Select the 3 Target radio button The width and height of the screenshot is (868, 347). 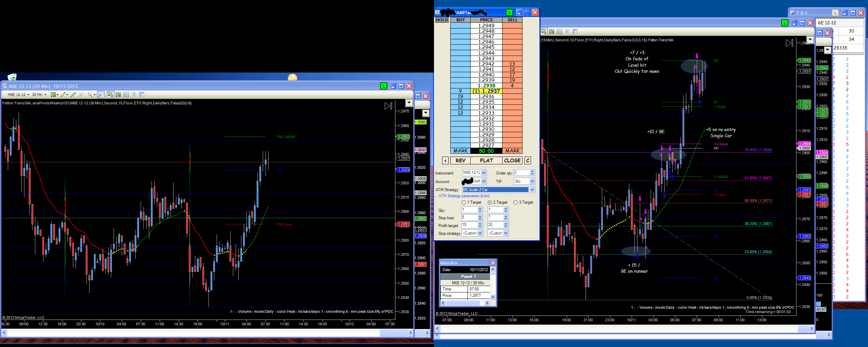pyautogui.click(x=515, y=202)
